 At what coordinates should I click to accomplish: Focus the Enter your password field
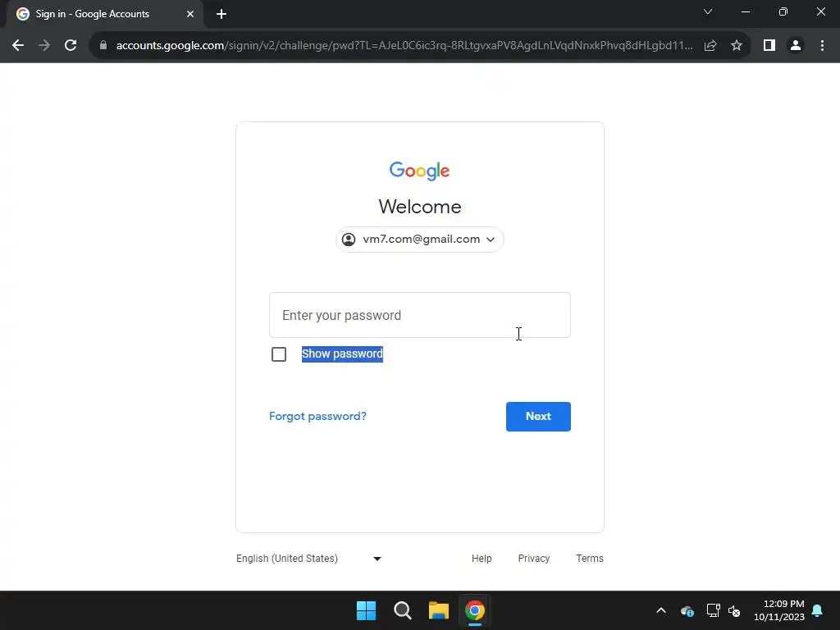pyautogui.click(x=420, y=315)
